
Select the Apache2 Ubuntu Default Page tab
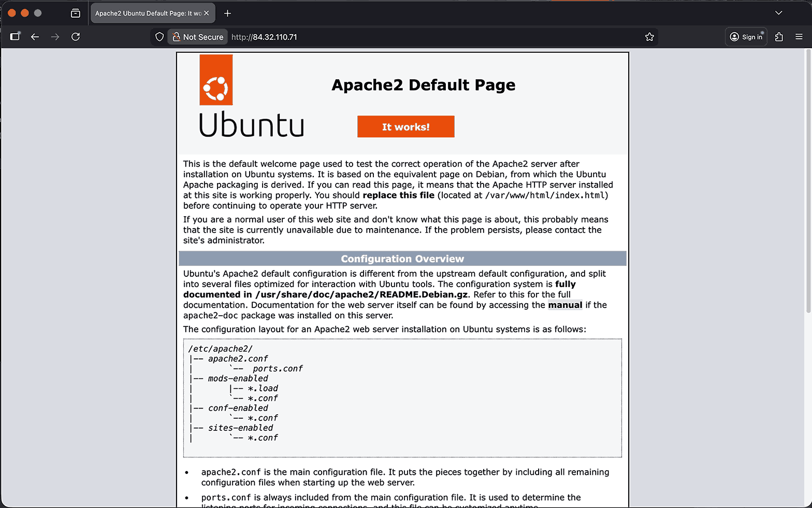pos(148,13)
